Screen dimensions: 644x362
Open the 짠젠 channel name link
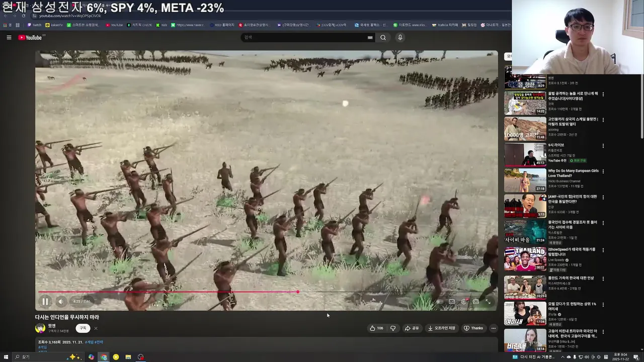coord(52,326)
